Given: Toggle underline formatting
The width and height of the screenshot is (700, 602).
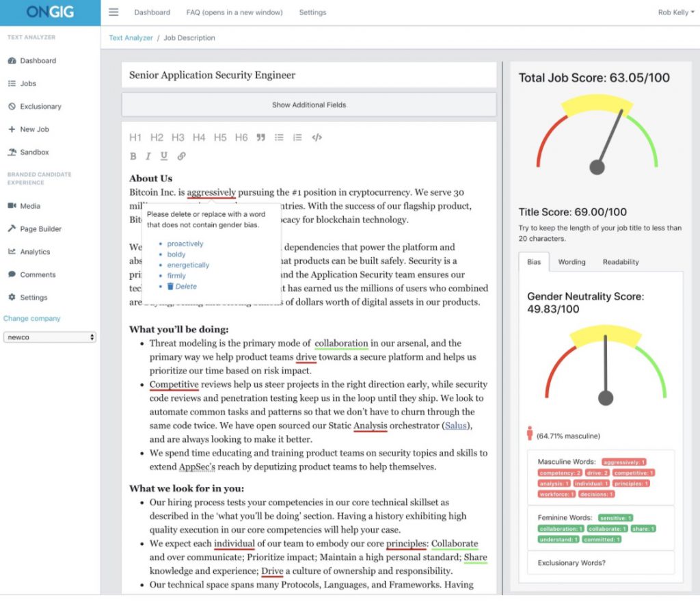Looking at the screenshot, I should click(164, 156).
